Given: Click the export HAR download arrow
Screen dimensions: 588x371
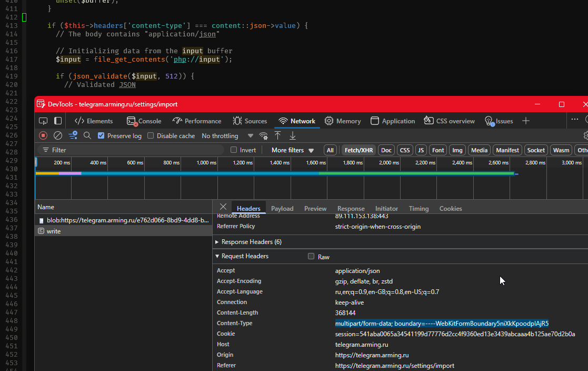Looking at the screenshot, I should [293, 135].
